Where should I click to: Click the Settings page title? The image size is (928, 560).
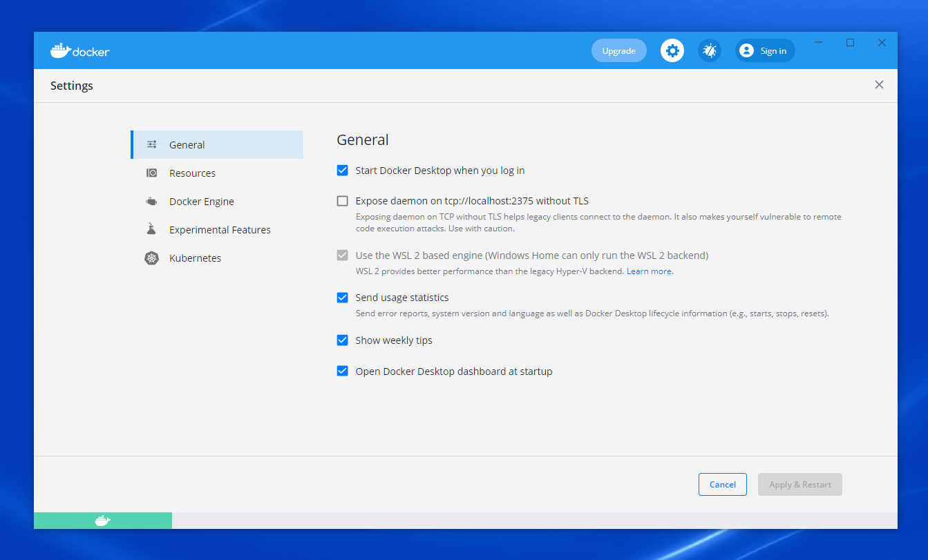(x=72, y=86)
